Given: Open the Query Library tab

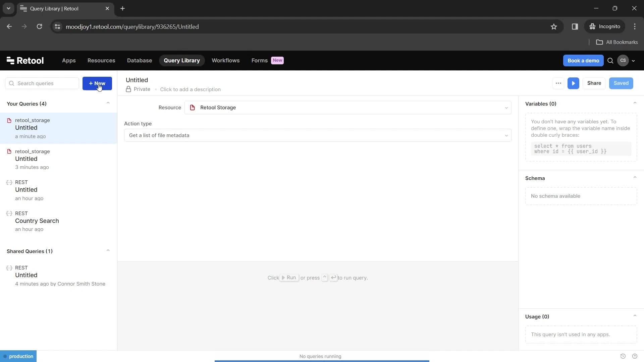Looking at the screenshot, I should [182, 60].
